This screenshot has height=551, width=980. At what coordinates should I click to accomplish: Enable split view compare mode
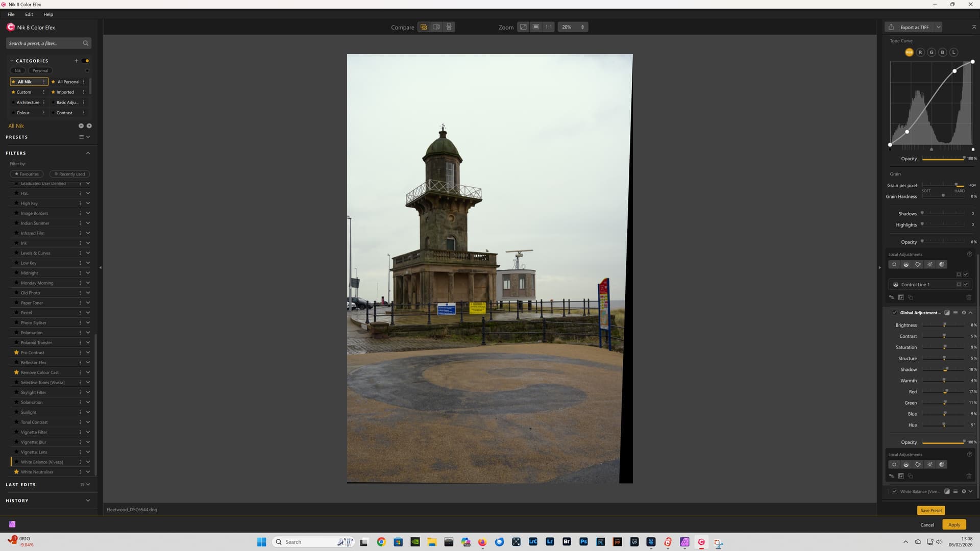click(x=436, y=27)
